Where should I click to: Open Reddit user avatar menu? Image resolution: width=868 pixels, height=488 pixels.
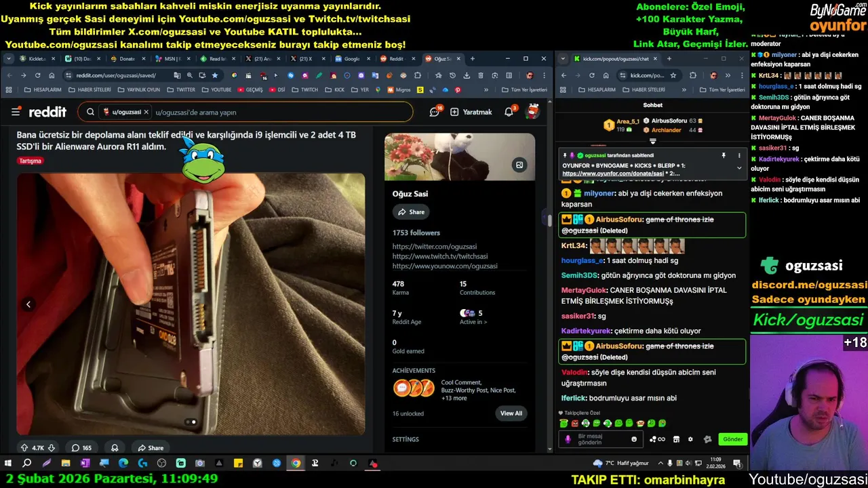click(533, 112)
